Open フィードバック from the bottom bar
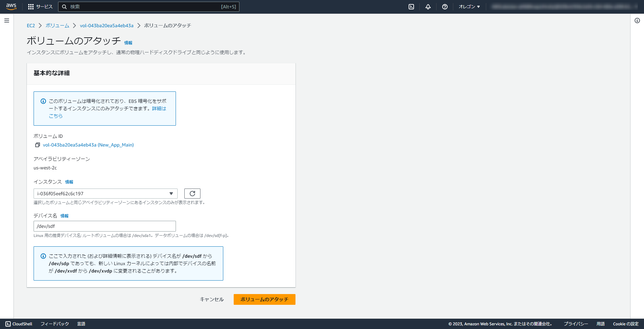The width and height of the screenshot is (644, 329). click(x=54, y=324)
